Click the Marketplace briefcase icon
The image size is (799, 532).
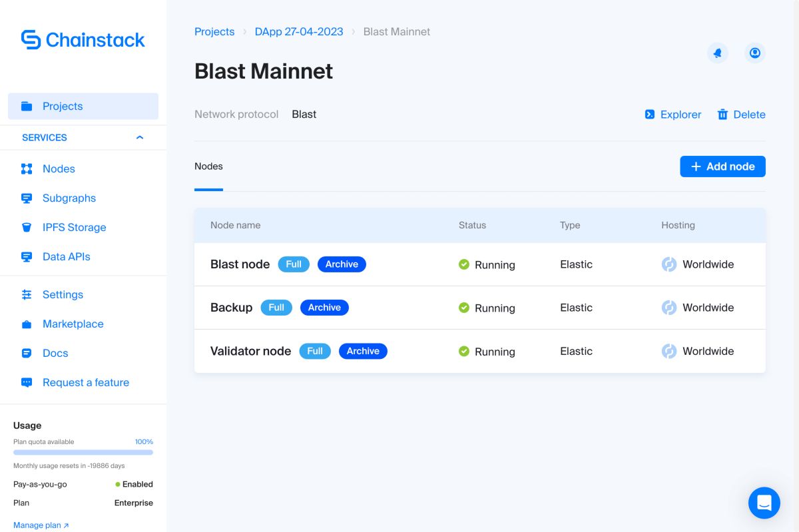pos(27,324)
